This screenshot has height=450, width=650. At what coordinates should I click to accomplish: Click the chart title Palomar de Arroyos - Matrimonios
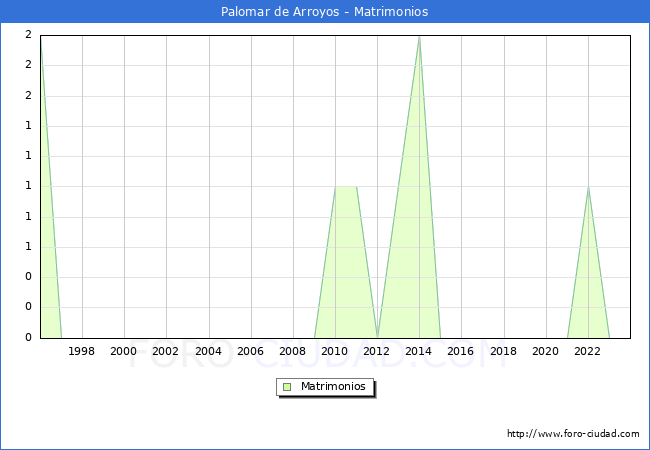[325, 12]
